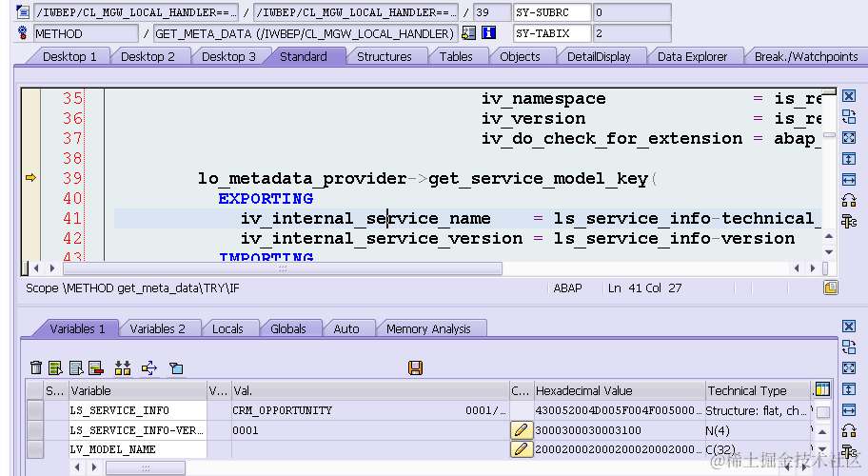Click vertical size icon beside variables tool
This screenshot has width=868, height=476.
click(849, 389)
